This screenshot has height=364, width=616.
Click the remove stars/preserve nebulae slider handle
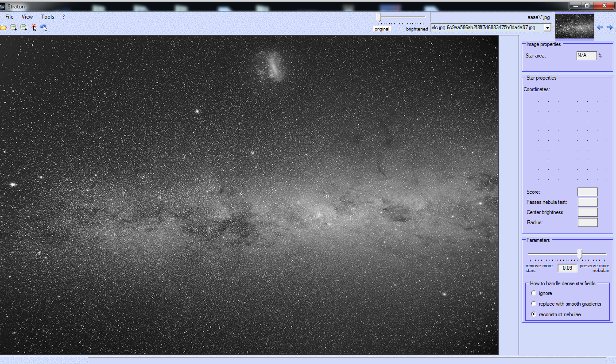coord(580,253)
